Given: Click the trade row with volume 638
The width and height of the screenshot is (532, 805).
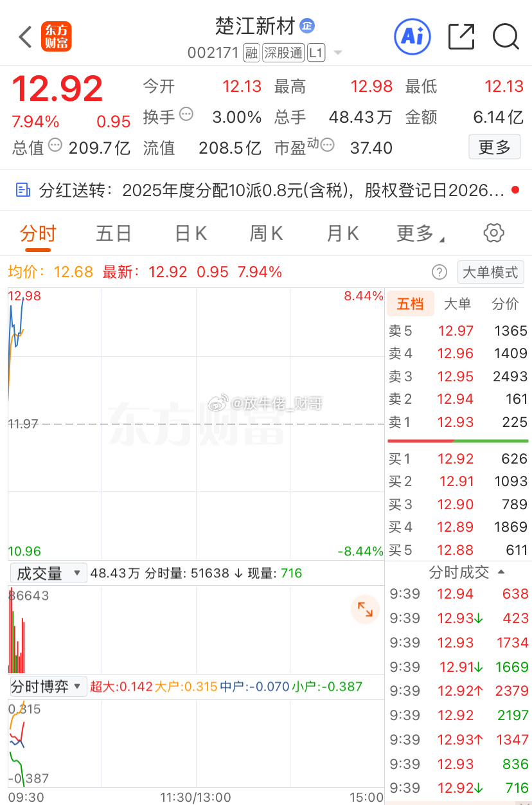Looking at the screenshot, I should point(459,594).
